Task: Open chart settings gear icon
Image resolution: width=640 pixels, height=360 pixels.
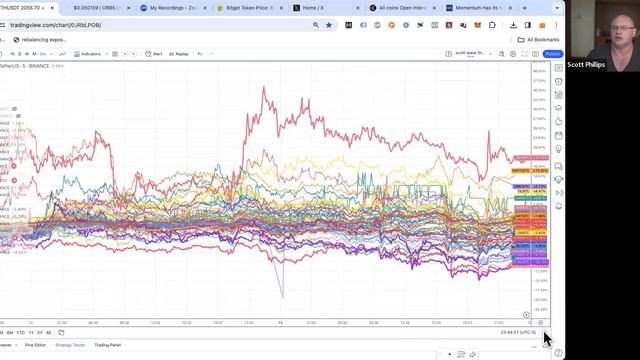Action: 513,54
